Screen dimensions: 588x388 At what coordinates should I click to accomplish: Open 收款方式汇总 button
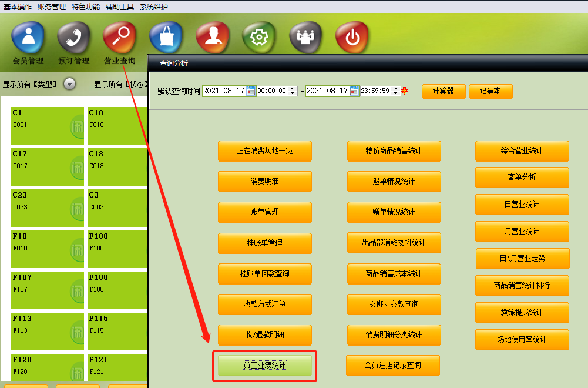coord(265,305)
